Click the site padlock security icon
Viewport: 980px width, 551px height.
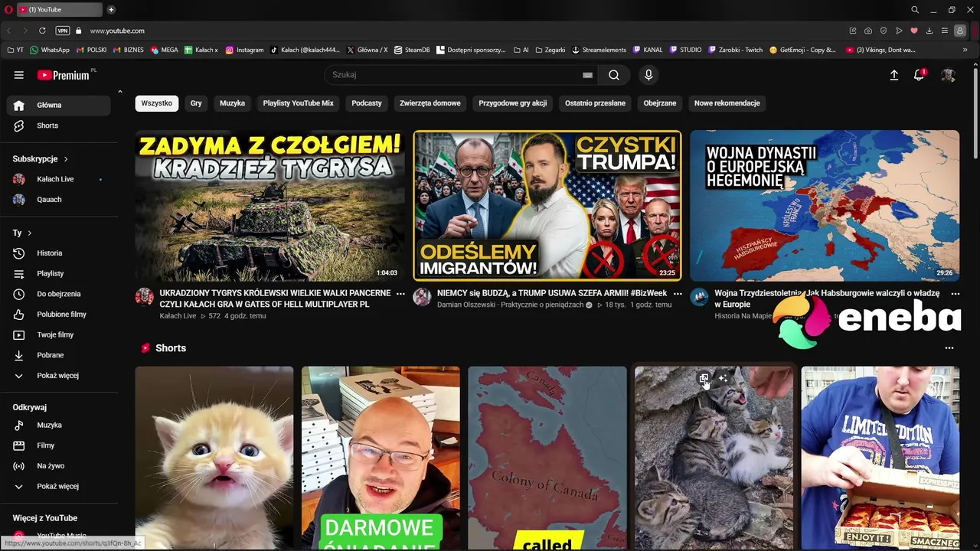coord(78,31)
